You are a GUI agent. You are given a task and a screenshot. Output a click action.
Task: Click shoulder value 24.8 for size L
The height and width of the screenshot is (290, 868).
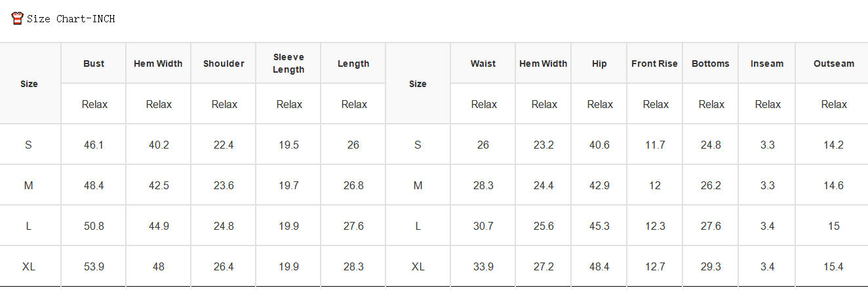224,226
